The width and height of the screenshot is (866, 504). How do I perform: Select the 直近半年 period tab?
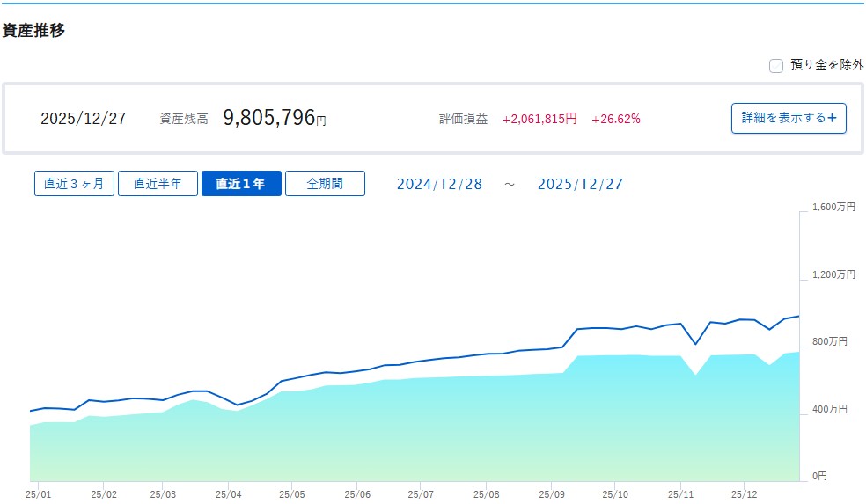(x=158, y=184)
